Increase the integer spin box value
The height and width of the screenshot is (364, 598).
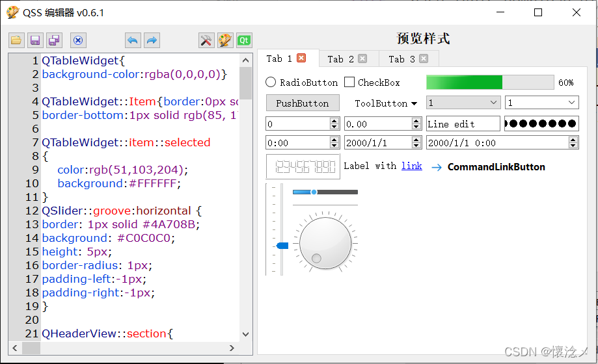tap(334, 120)
